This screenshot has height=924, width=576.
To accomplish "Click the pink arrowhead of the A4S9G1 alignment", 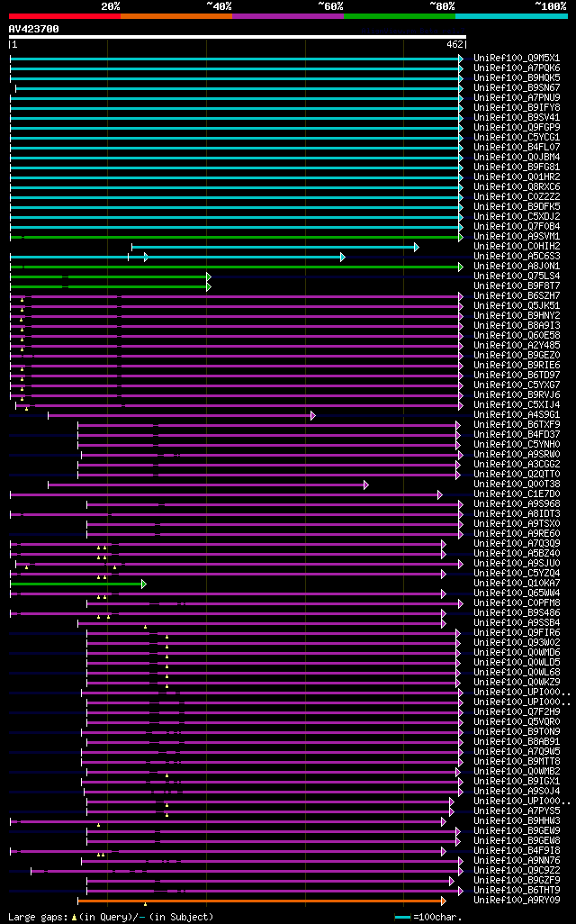I will (x=312, y=416).
